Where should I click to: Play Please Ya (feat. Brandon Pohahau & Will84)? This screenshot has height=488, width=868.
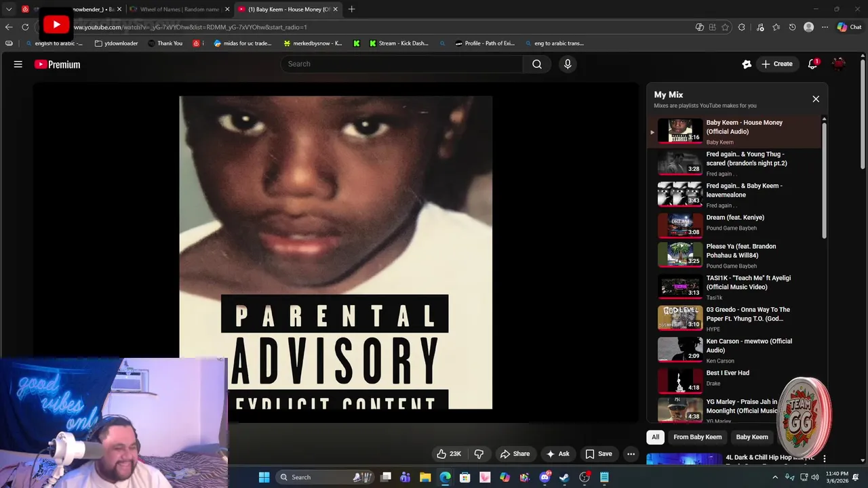tap(734, 256)
